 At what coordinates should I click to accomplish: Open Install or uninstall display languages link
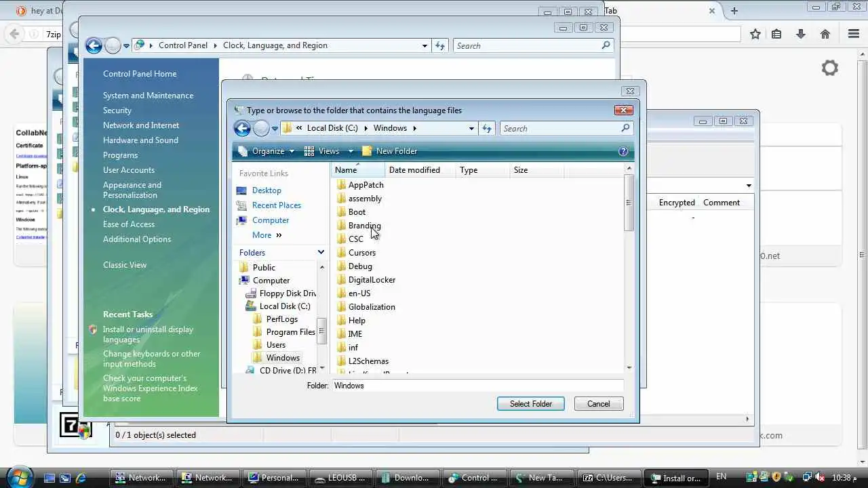pyautogui.click(x=148, y=334)
